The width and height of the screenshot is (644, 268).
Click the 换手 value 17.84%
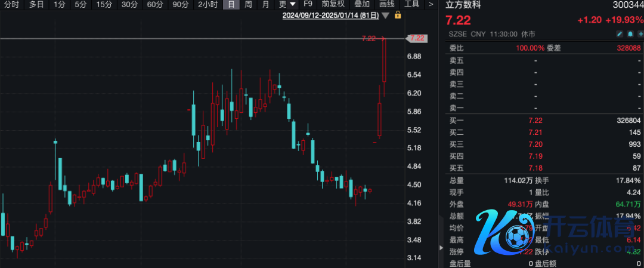click(627, 180)
